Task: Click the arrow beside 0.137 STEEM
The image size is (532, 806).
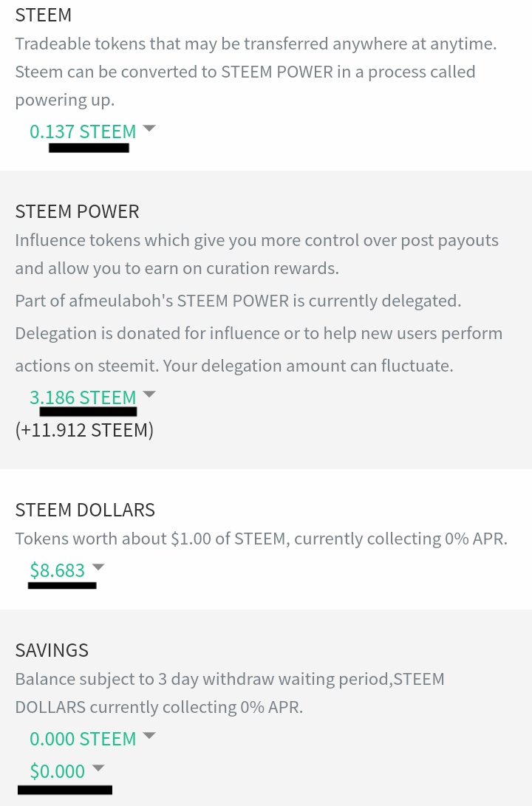Action: tap(149, 129)
